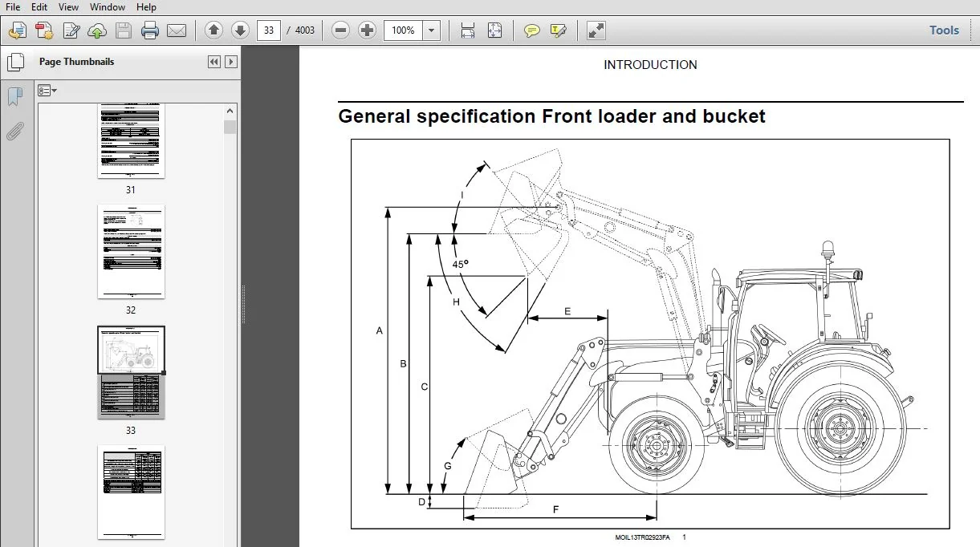The height and width of the screenshot is (547, 980).
Task: Click the thumbnails scrollbar up arrow
Action: coord(230,111)
